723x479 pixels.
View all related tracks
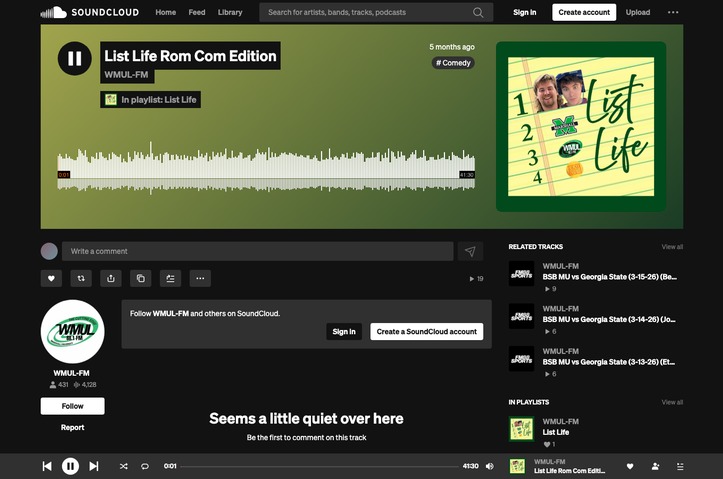click(672, 247)
